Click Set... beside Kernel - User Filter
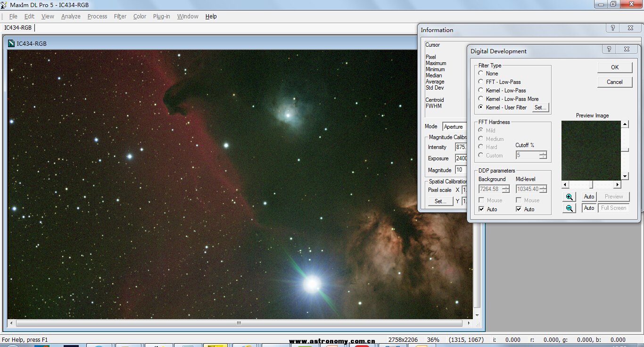644x347 pixels. pyautogui.click(x=540, y=107)
